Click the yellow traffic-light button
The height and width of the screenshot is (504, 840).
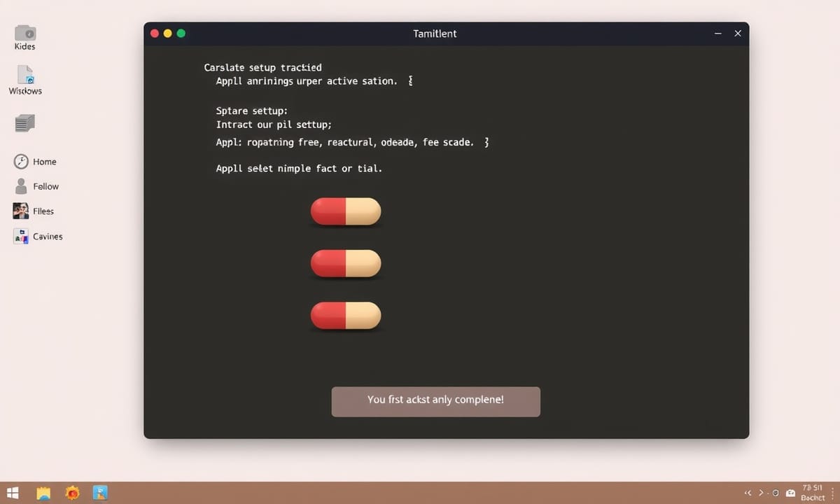pyautogui.click(x=167, y=33)
